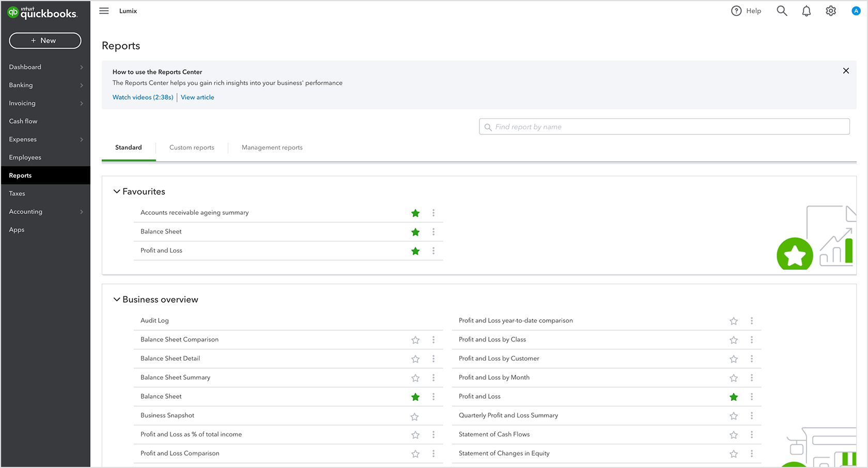Switch to the Custom reports tab

192,148
